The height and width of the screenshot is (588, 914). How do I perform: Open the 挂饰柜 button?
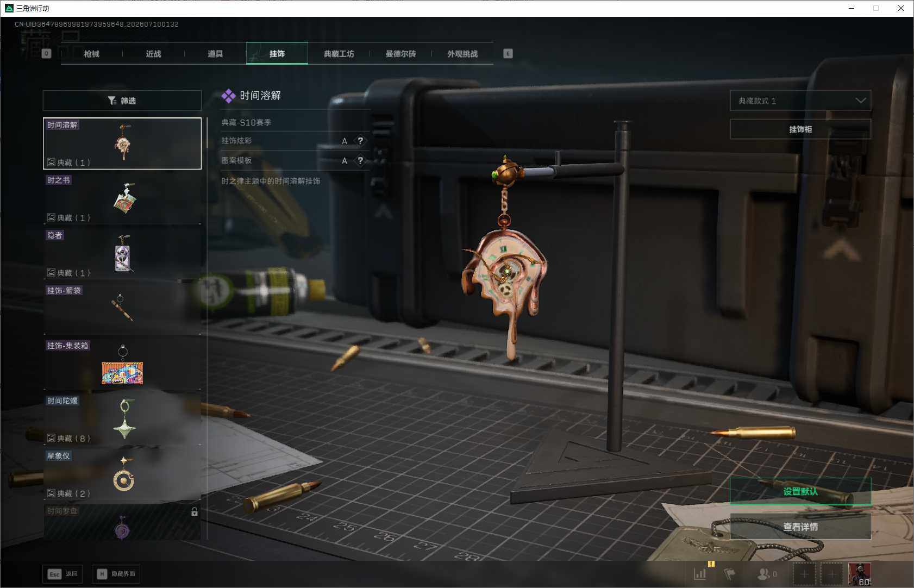click(x=800, y=129)
